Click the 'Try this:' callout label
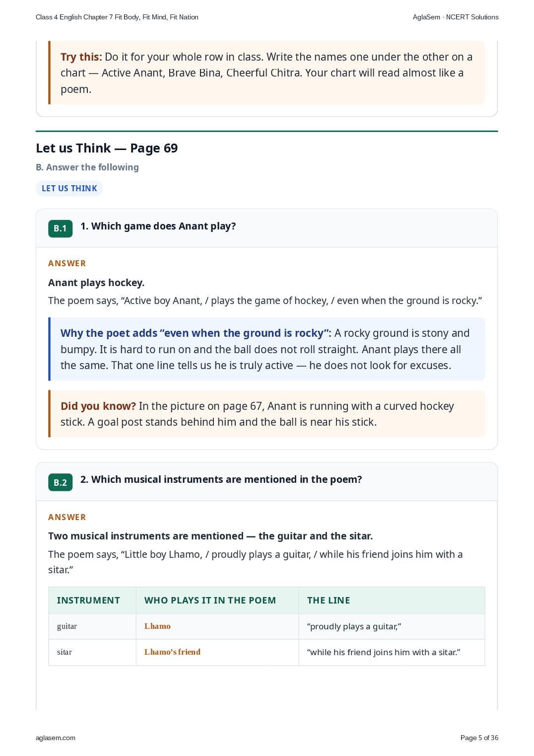The image size is (534, 756). tap(81, 57)
